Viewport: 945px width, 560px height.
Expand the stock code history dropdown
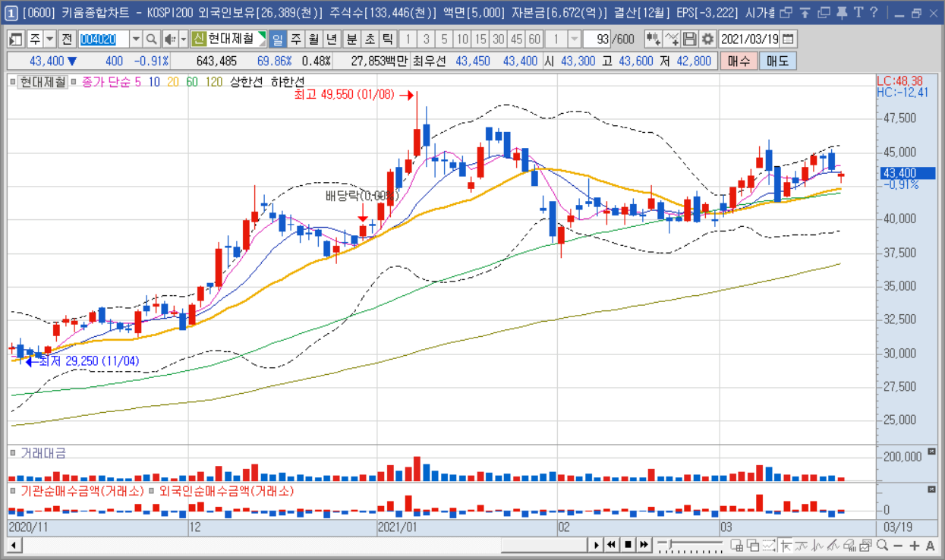click(136, 39)
